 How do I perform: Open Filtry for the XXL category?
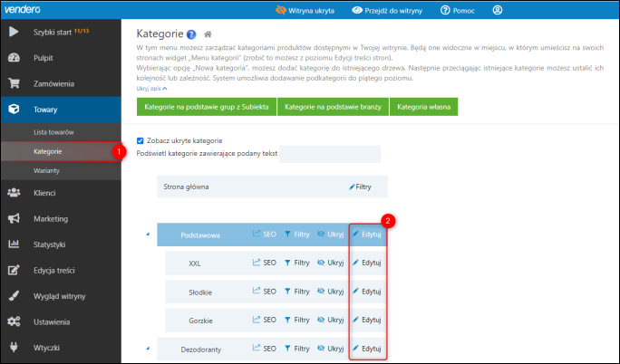(297, 263)
